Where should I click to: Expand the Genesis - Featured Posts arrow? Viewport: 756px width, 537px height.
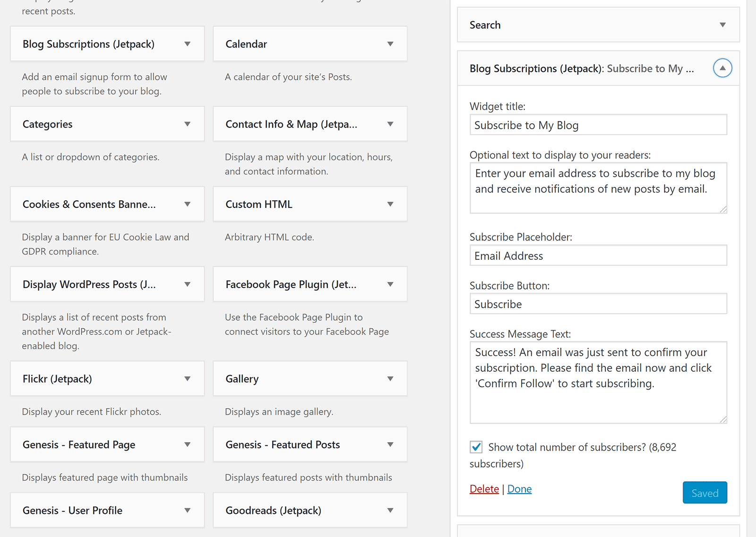390,444
